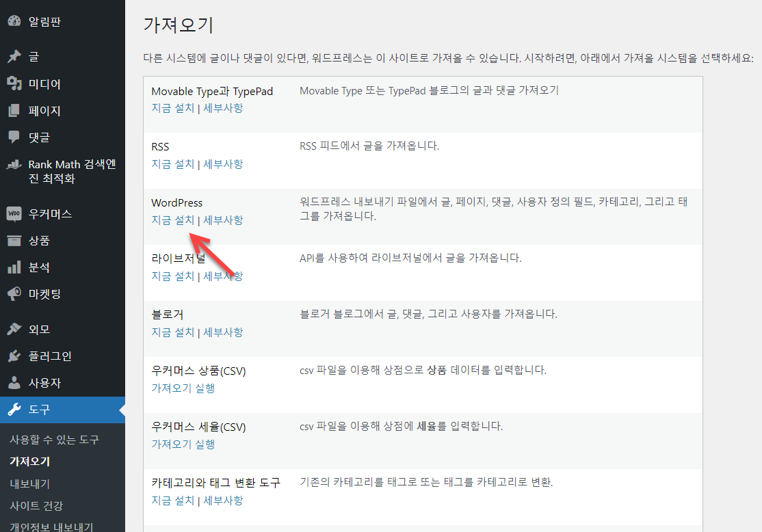Select 가져오기 submenu item
762x532 pixels.
tap(29, 462)
